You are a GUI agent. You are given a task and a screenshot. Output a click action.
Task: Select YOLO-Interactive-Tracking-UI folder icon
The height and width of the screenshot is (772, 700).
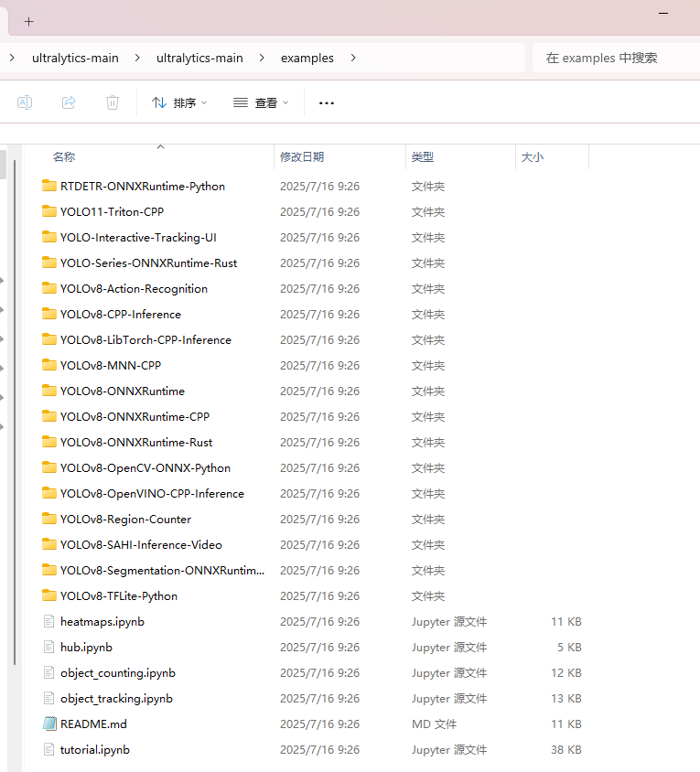coord(49,237)
